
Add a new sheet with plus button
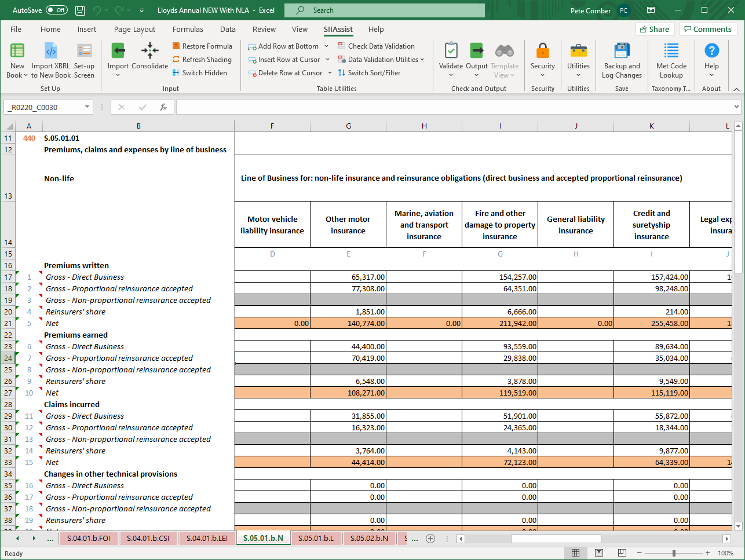pyautogui.click(x=430, y=539)
